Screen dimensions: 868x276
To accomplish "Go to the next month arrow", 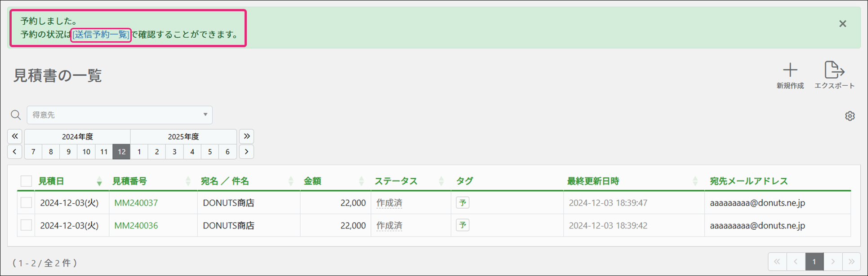I will pyautogui.click(x=246, y=152).
